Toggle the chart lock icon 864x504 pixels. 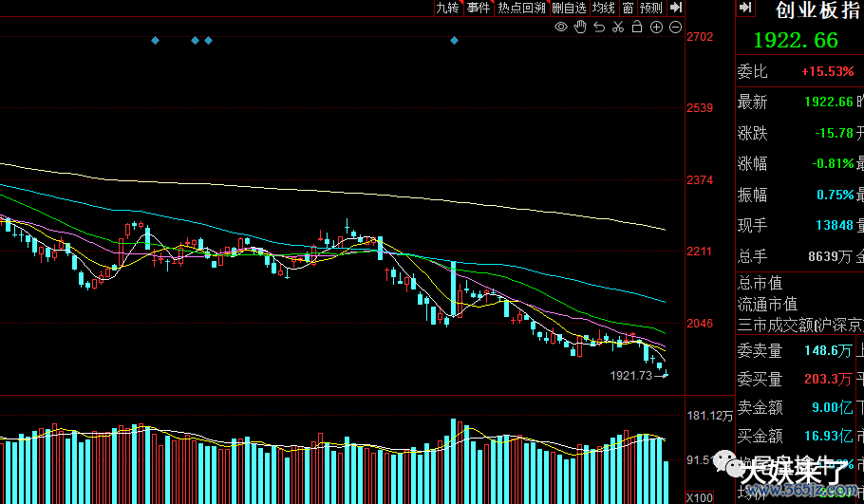[637, 27]
